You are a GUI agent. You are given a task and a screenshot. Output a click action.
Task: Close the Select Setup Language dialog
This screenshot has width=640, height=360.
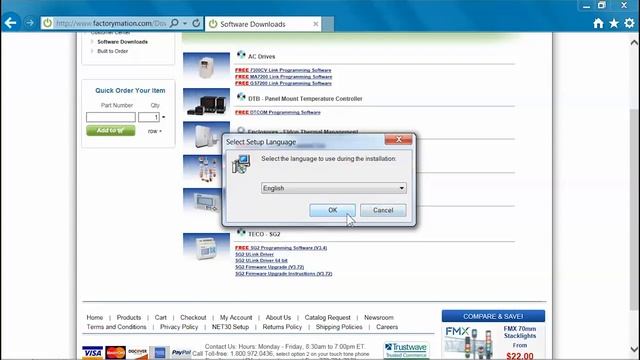tap(398, 140)
